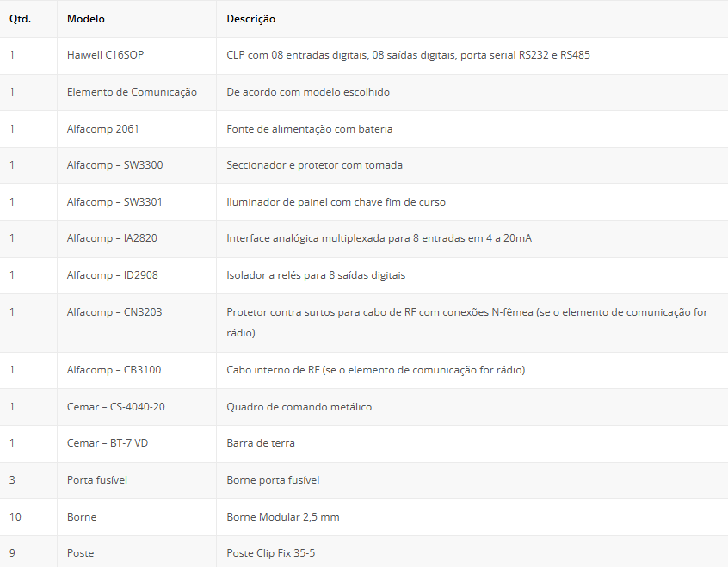The width and height of the screenshot is (728, 567).
Task: Click the Alfacomp – IA2820 model cell
Action: pos(113,238)
